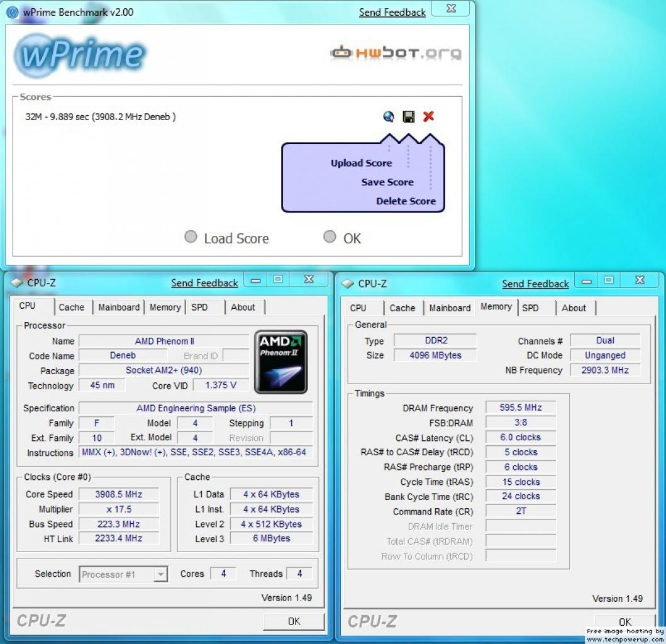
Task: Open About tab in left CPU-Z window
Action: pos(243,307)
